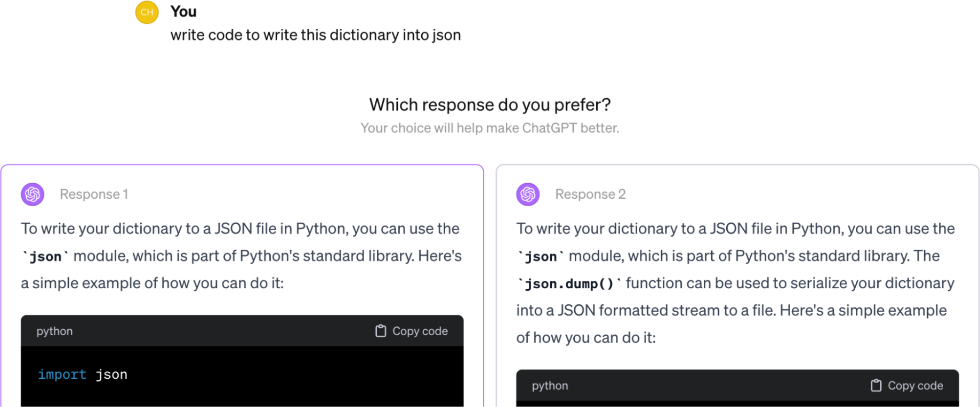980x407 pixels.
Task: Click the ChatGPT logo on Response 2
Action: [527, 194]
